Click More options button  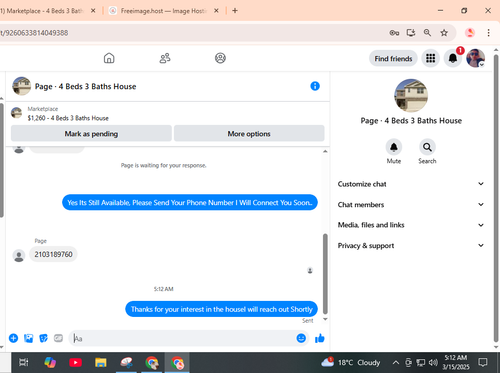click(x=249, y=134)
